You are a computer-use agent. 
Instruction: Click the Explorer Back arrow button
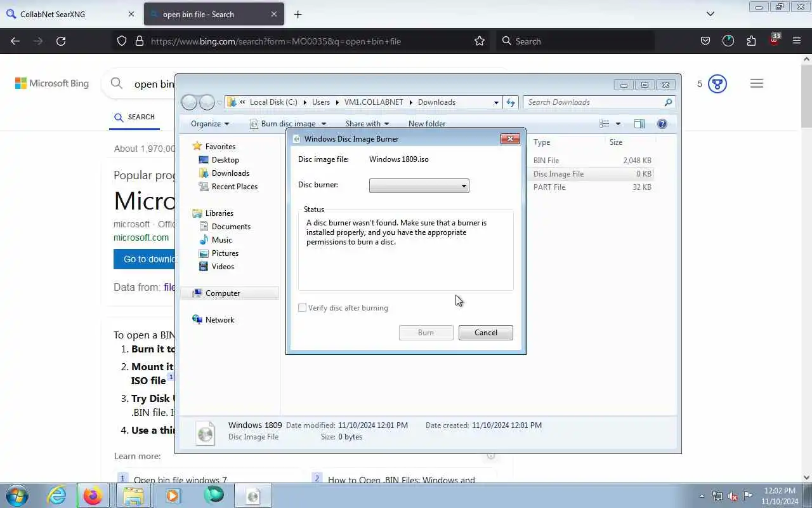tap(189, 102)
